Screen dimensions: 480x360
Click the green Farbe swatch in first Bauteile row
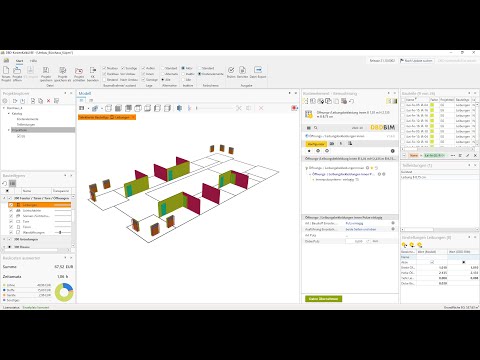(x=432, y=105)
